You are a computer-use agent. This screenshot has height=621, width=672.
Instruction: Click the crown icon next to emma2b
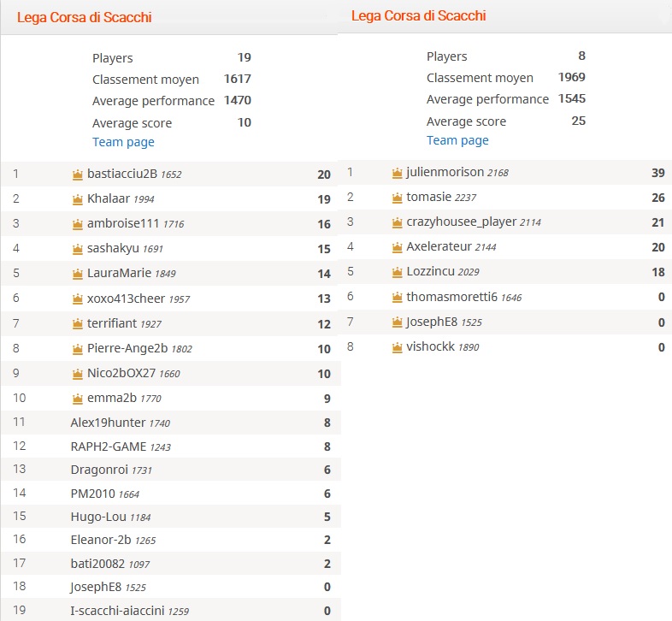[79, 398]
